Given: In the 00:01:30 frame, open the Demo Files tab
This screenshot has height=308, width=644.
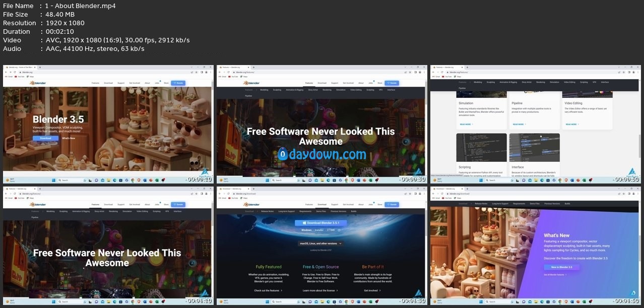Looking at the screenshot, I should tap(320, 211).
